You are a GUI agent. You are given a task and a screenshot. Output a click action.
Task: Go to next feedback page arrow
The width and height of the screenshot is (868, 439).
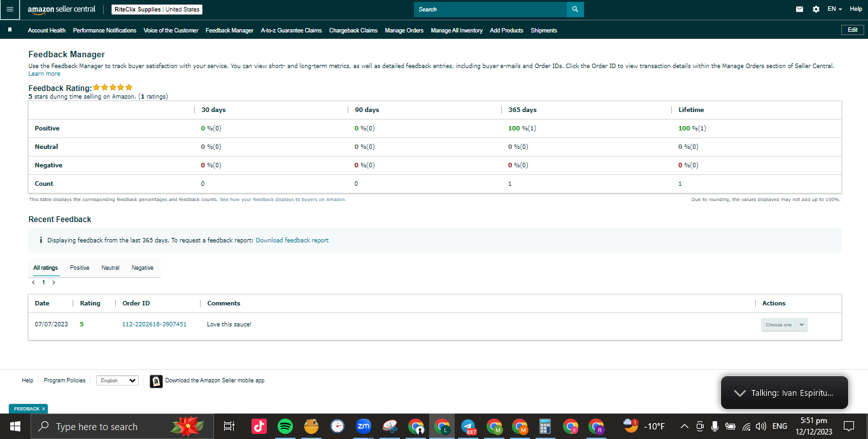pos(53,282)
